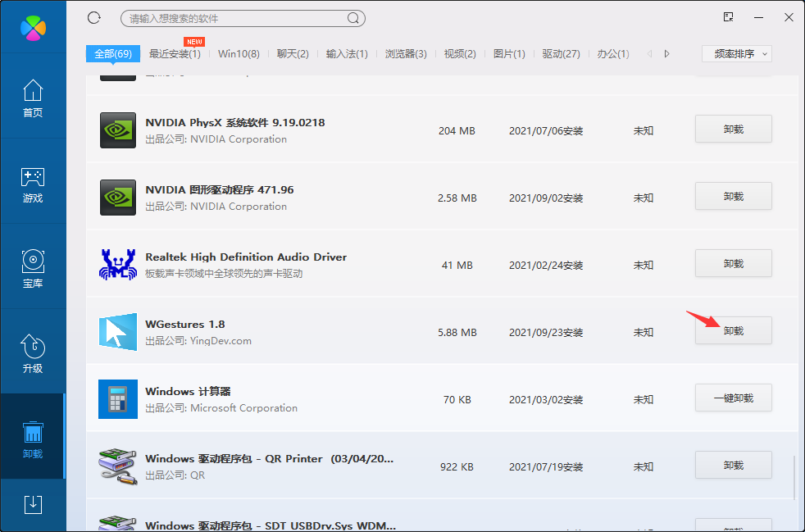Switch to 浏览器(3) tab

pos(406,54)
